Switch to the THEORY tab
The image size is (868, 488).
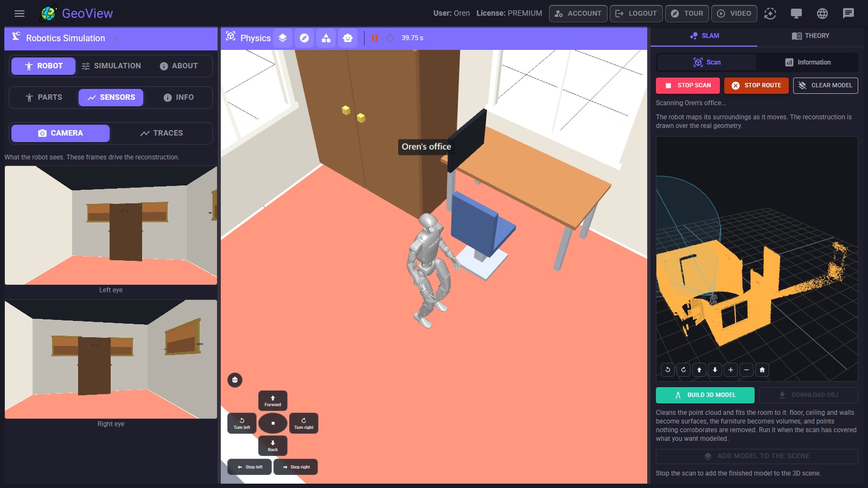click(810, 36)
